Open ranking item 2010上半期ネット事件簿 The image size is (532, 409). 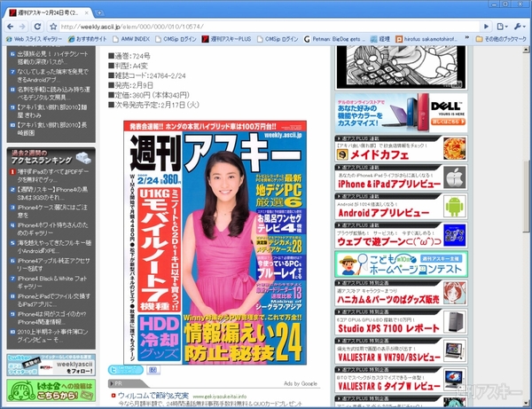tap(52, 335)
